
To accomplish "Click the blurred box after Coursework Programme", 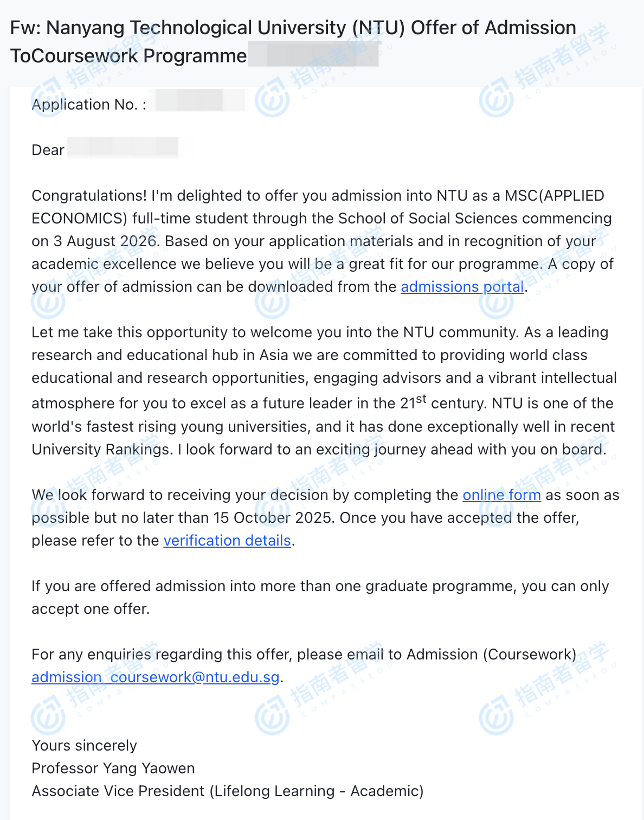I will point(313,56).
